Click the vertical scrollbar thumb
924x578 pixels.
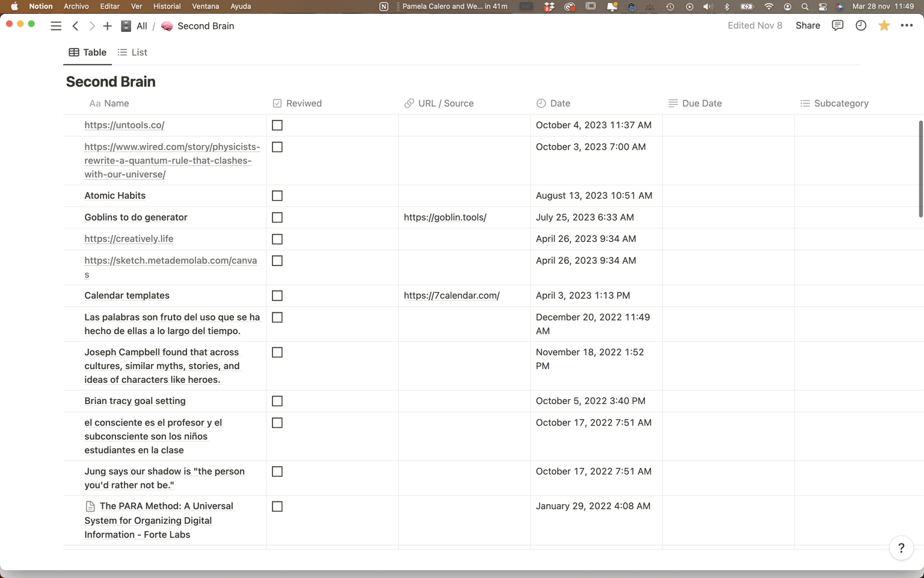point(920,169)
